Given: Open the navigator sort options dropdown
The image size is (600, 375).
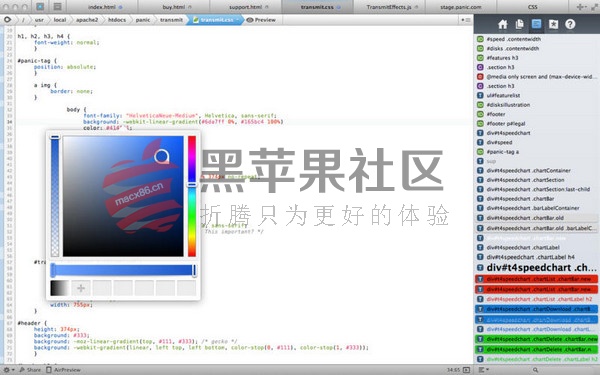Looking at the screenshot, I should pyautogui.click(x=483, y=370).
